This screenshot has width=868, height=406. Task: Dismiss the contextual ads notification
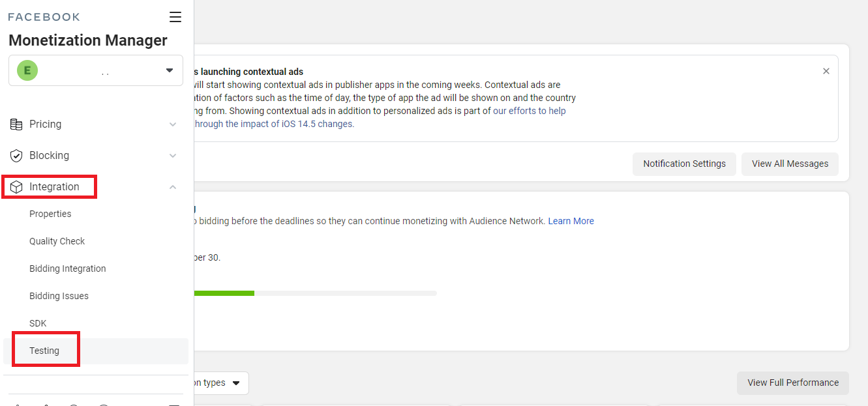(826, 71)
